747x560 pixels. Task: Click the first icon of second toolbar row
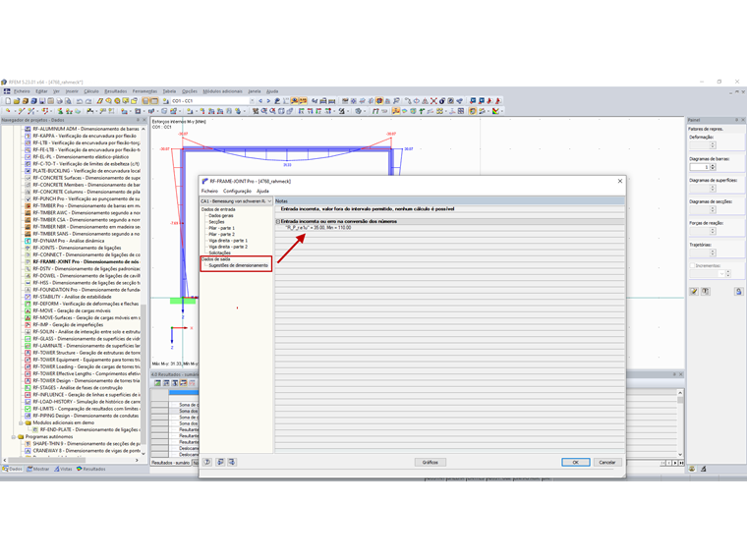8,111
